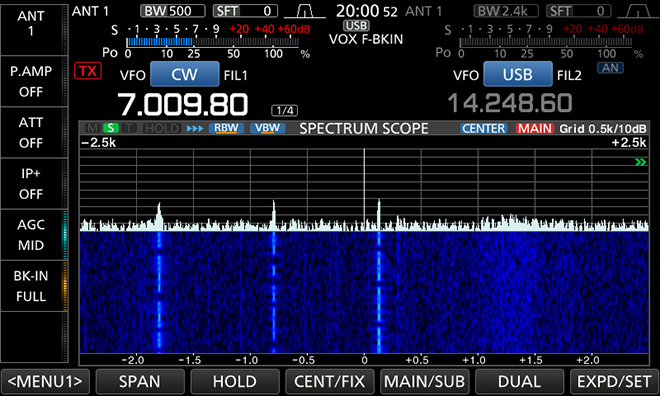The image size is (660, 396).
Task: Click the 1/4 tuning speed indicator
Action: (285, 110)
